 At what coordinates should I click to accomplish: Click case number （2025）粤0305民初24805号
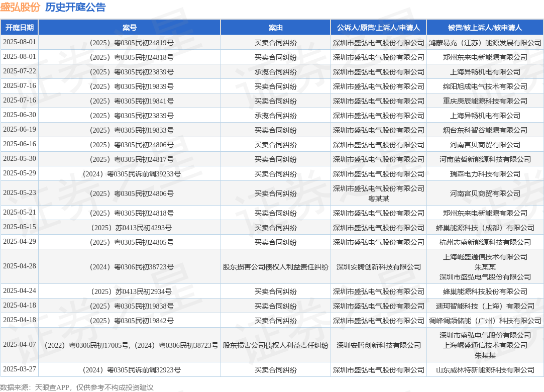132,242
